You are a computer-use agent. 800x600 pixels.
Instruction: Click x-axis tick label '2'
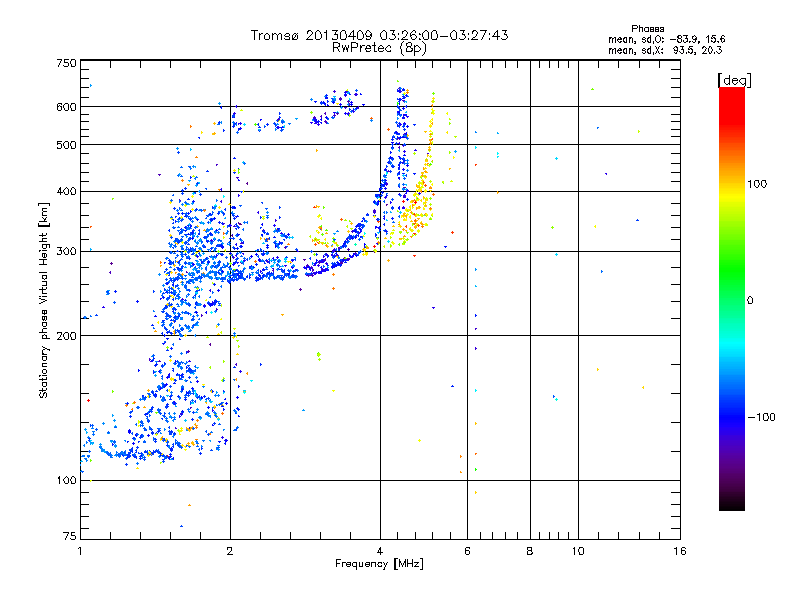230,551
